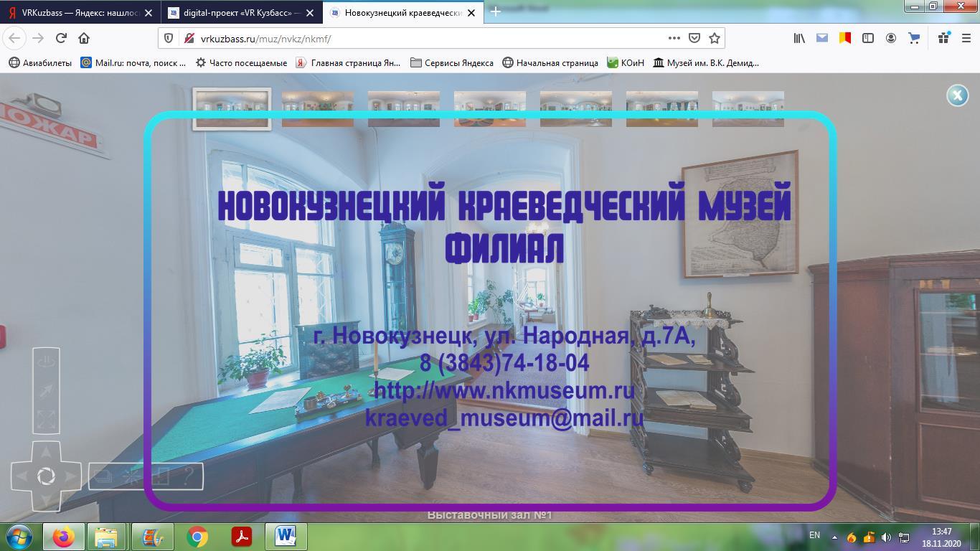Bookmark this page with the star

tap(715, 38)
